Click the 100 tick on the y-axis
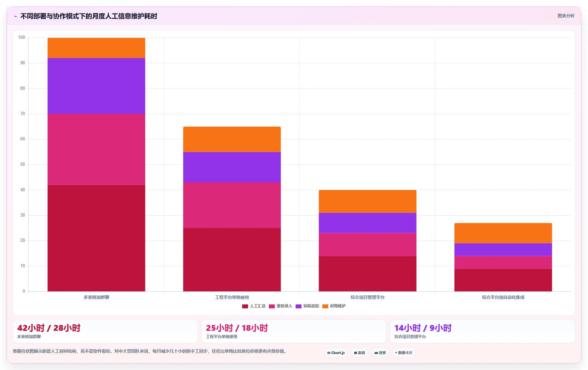 pyautogui.click(x=22, y=38)
